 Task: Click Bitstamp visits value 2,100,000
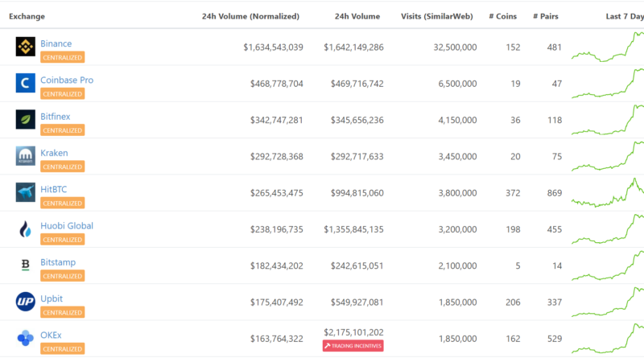click(457, 266)
